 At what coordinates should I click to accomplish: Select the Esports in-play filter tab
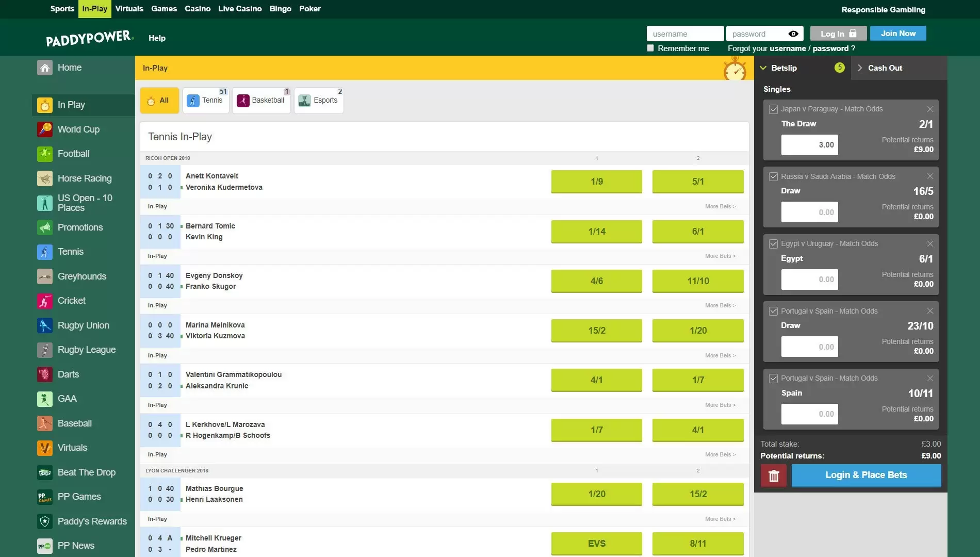coord(319,101)
